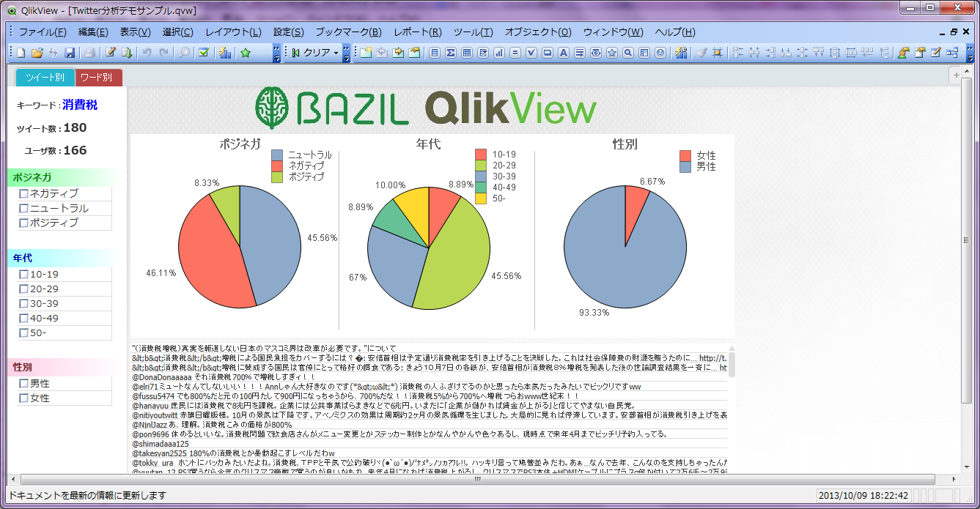Screen dimensions: 980x509
Task: Switch to the ワード別 sheet tab
Action: (99, 77)
